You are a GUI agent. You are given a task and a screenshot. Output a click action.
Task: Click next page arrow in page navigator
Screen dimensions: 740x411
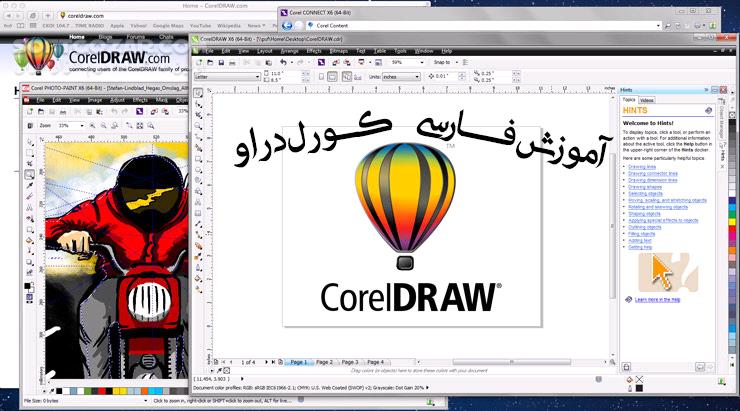point(266,362)
